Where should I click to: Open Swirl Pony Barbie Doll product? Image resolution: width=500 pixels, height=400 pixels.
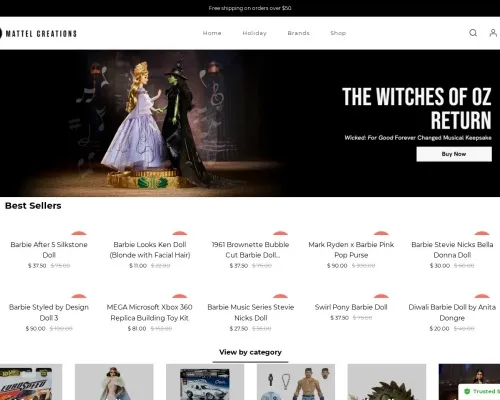351,307
